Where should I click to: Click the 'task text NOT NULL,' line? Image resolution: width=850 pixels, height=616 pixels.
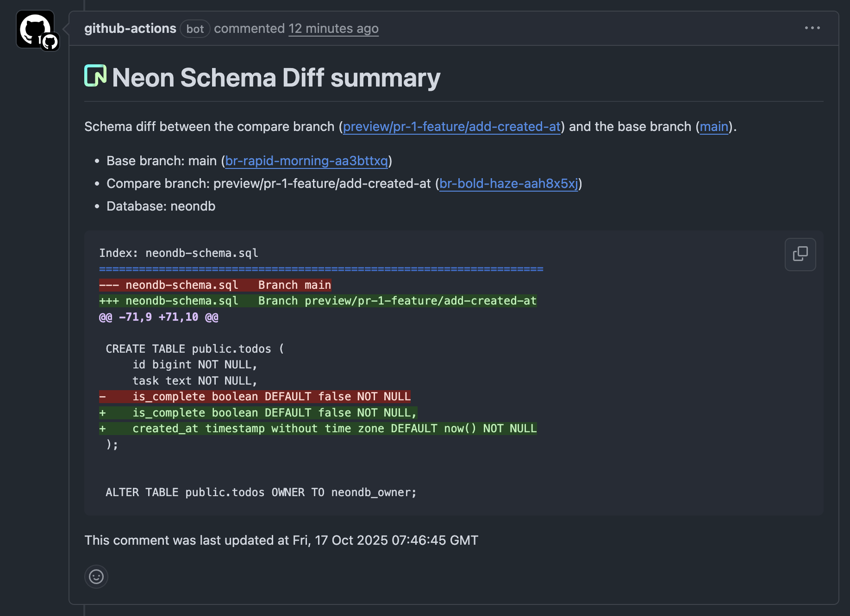pyautogui.click(x=195, y=381)
